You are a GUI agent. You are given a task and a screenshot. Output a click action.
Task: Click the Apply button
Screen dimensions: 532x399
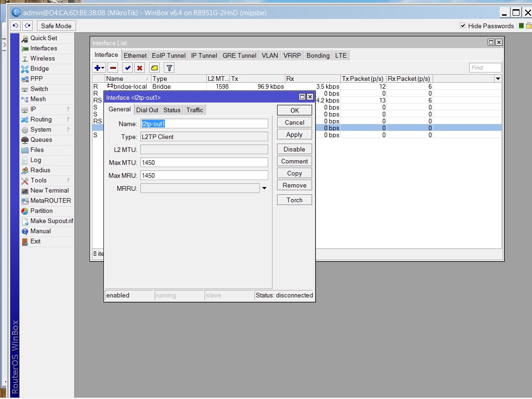[x=295, y=135]
